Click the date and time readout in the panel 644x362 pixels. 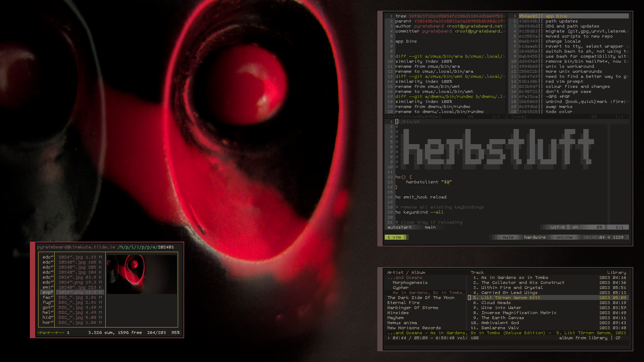pyautogui.click(x=603, y=237)
